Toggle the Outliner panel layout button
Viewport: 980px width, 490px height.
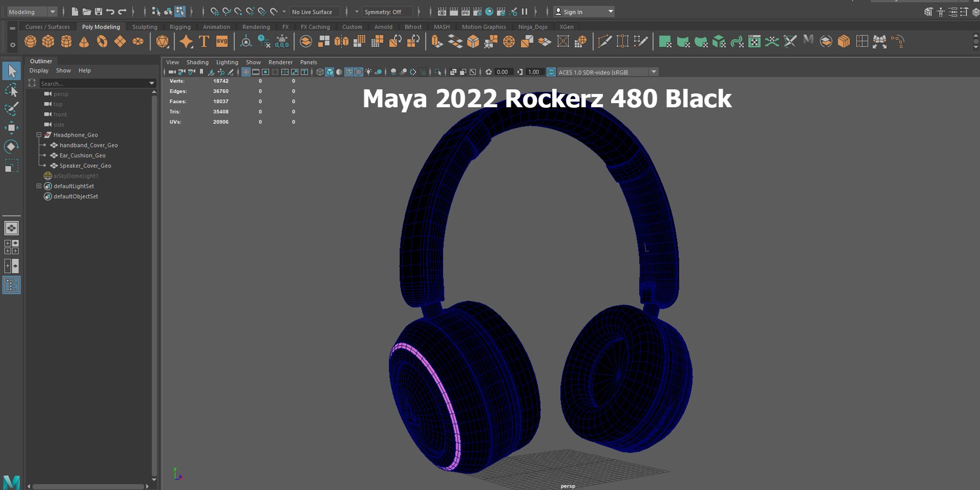point(11,285)
